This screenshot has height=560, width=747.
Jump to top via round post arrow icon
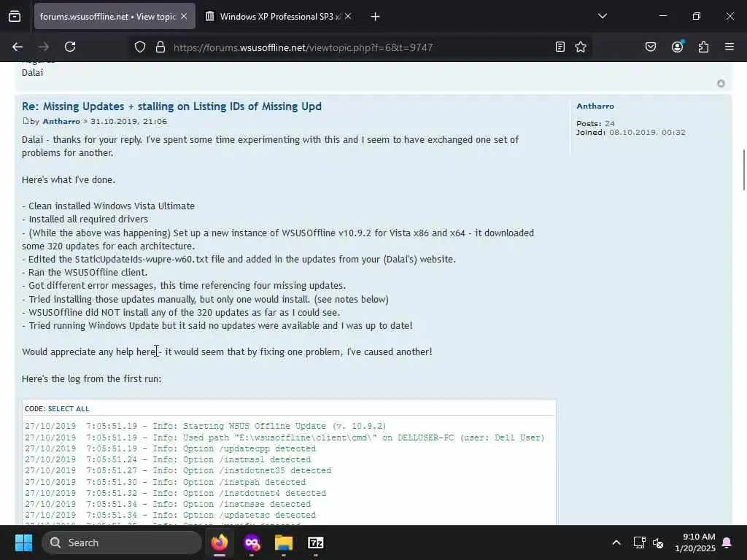[721, 83]
